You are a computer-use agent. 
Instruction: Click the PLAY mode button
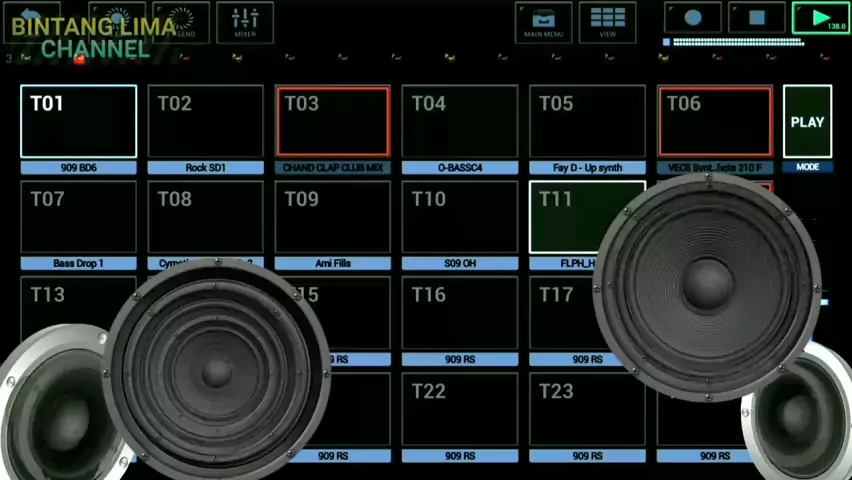coord(807,121)
